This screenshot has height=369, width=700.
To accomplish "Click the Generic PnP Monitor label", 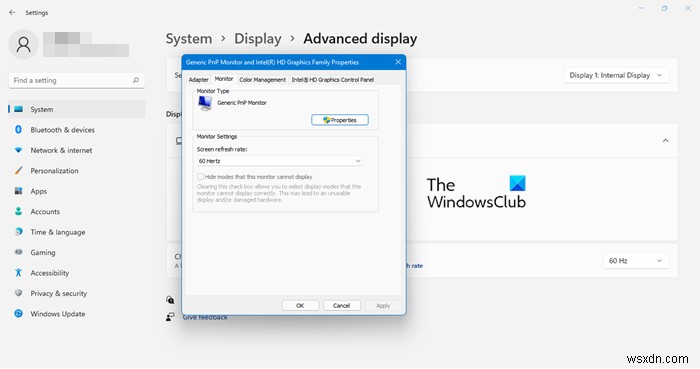I will pos(242,103).
